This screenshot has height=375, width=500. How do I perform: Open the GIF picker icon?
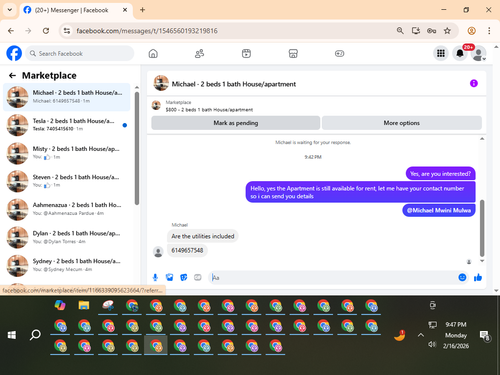click(x=198, y=277)
